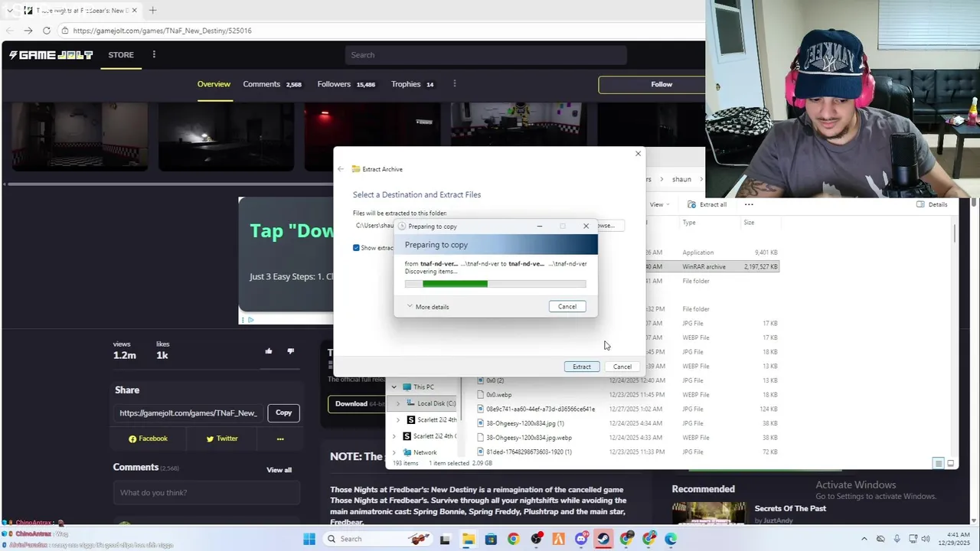Expand the Network tree node
Viewport: 980px width, 551px height.
click(x=394, y=452)
